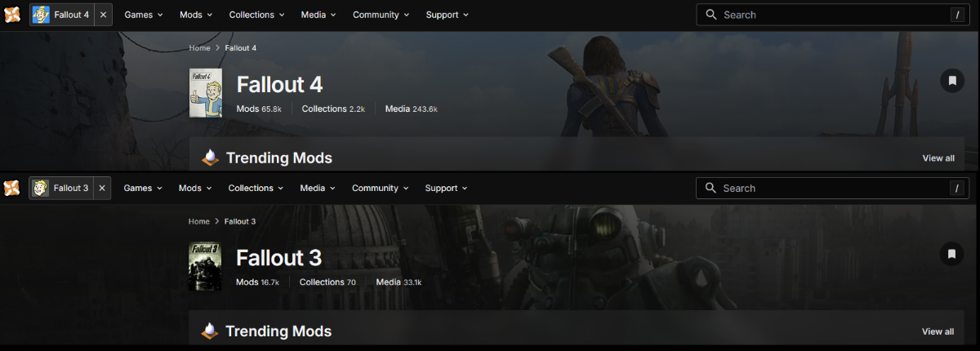The image size is (980, 351).
Task: Click the Fallout 3 page title
Action: [279, 258]
